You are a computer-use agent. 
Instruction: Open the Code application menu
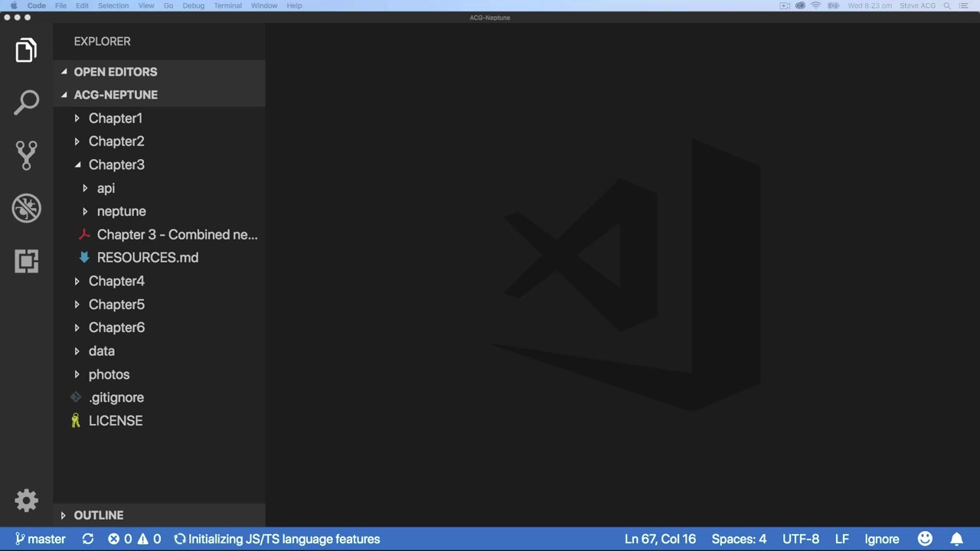(x=37, y=5)
